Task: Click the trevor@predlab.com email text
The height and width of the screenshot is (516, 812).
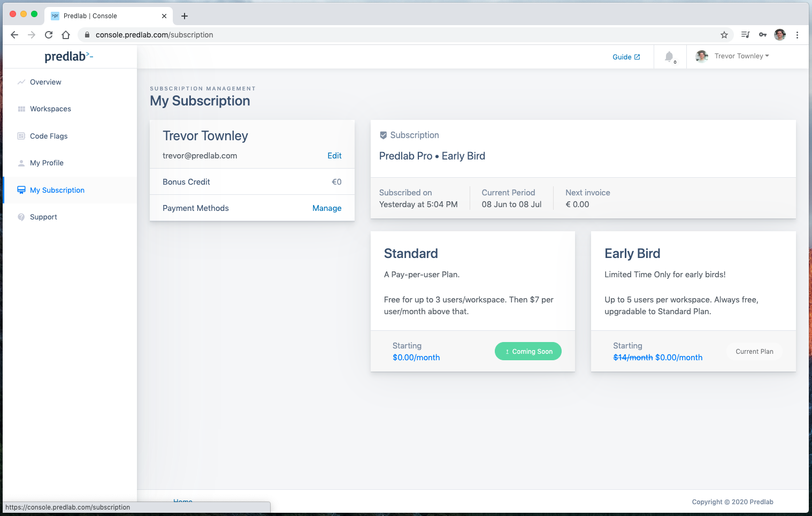Action: click(x=200, y=156)
